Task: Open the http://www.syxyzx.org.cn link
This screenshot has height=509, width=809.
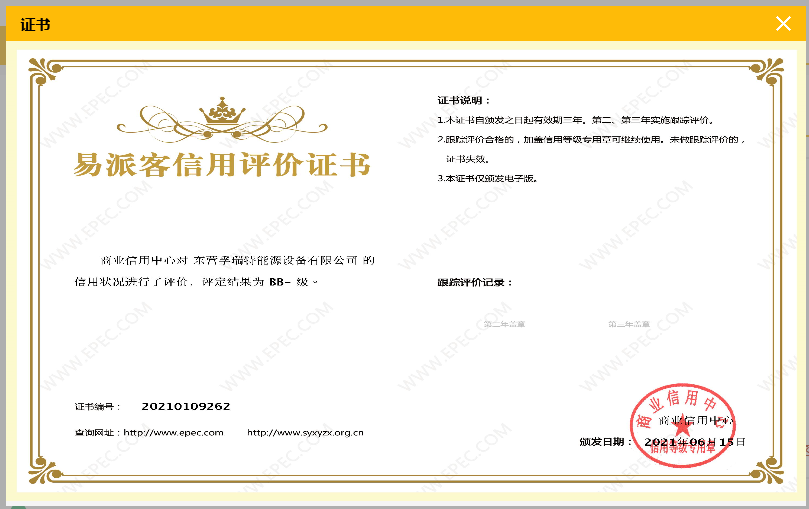Action: pos(305,433)
